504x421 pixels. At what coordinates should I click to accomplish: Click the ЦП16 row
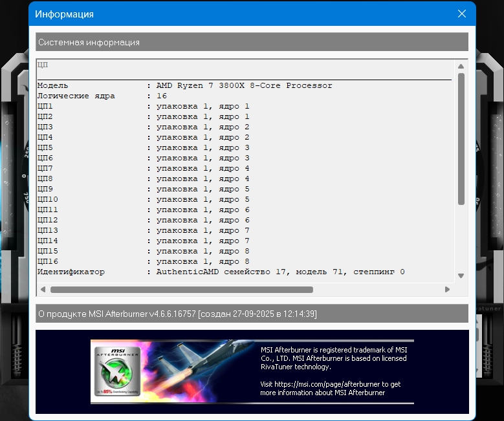144,261
